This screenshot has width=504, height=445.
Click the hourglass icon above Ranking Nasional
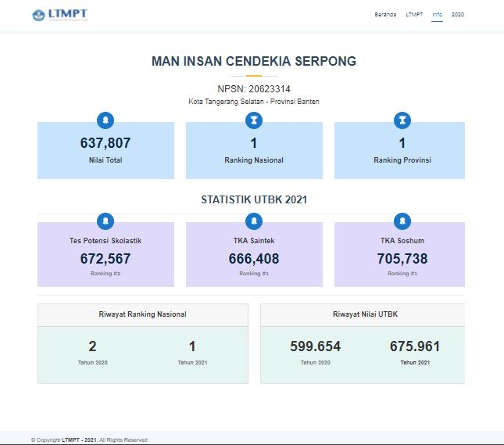click(254, 120)
